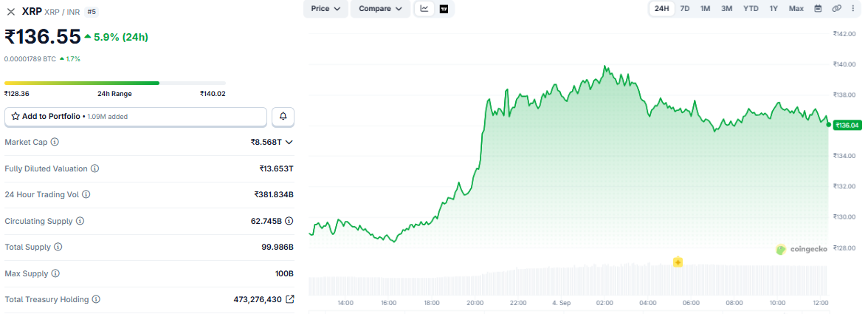Screen dimensions: 868x314
Task: Click the yellow event marker on chart
Action: click(678, 262)
